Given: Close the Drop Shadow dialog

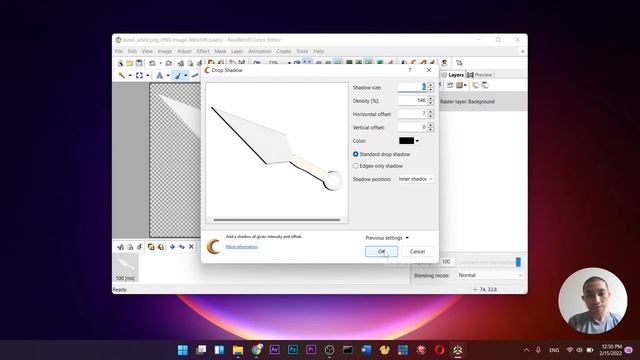Looking at the screenshot, I should pos(429,70).
